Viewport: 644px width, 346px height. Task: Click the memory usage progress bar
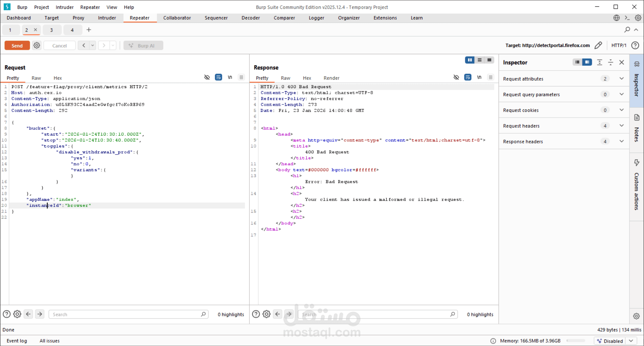tap(576, 341)
